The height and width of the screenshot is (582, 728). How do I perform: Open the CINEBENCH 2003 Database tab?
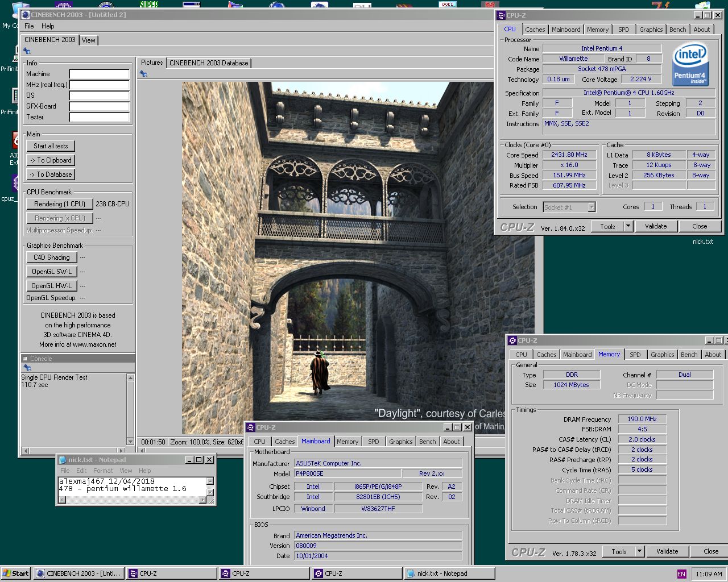pyautogui.click(x=209, y=63)
